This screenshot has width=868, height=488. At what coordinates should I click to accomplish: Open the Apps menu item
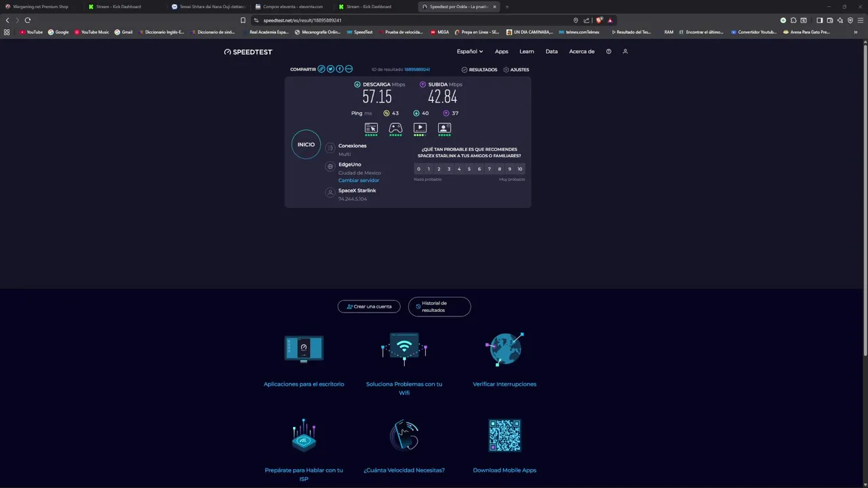point(501,52)
